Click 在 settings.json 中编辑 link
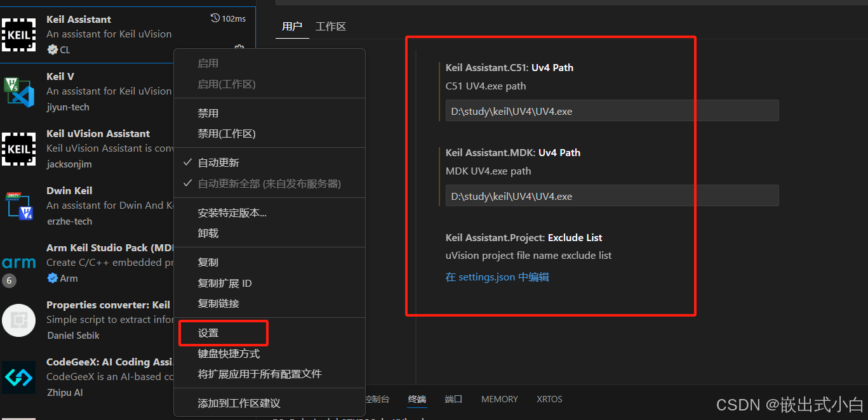868x420 pixels. (497, 277)
